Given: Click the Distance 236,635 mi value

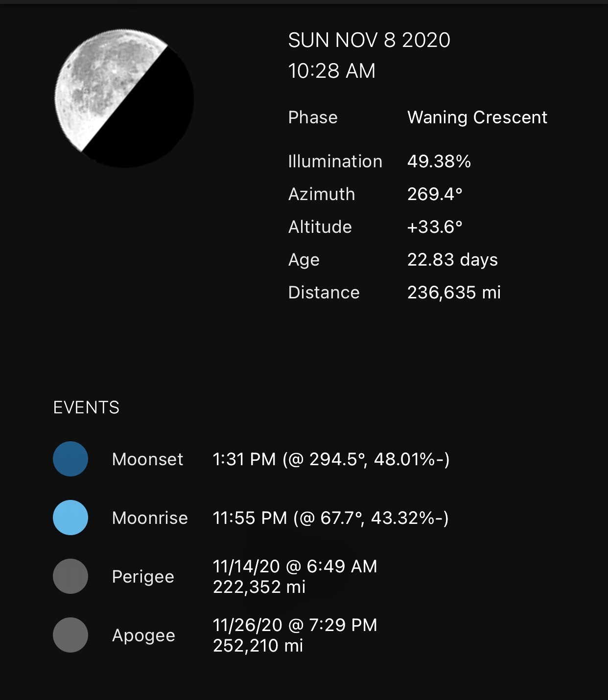Looking at the screenshot, I should pyautogui.click(x=454, y=293).
